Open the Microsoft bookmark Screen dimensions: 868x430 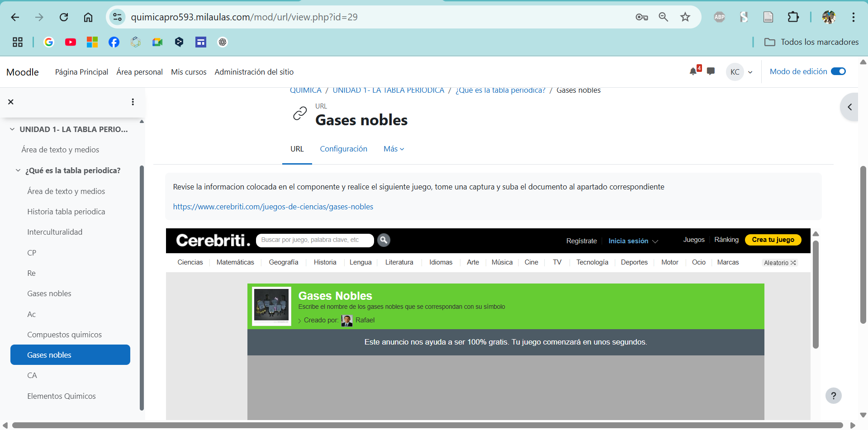pyautogui.click(x=92, y=42)
